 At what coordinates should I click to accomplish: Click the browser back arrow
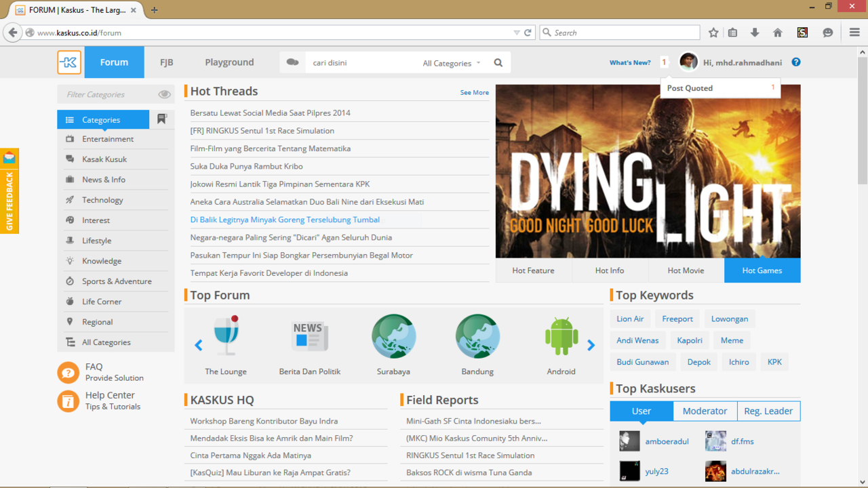coord(12,32)
